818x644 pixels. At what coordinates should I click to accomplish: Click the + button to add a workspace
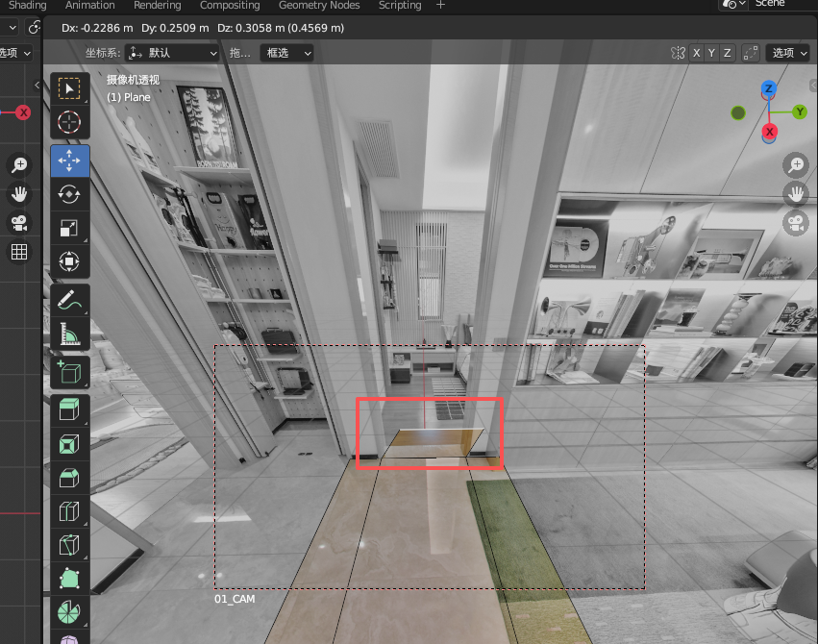click(440, 6)
